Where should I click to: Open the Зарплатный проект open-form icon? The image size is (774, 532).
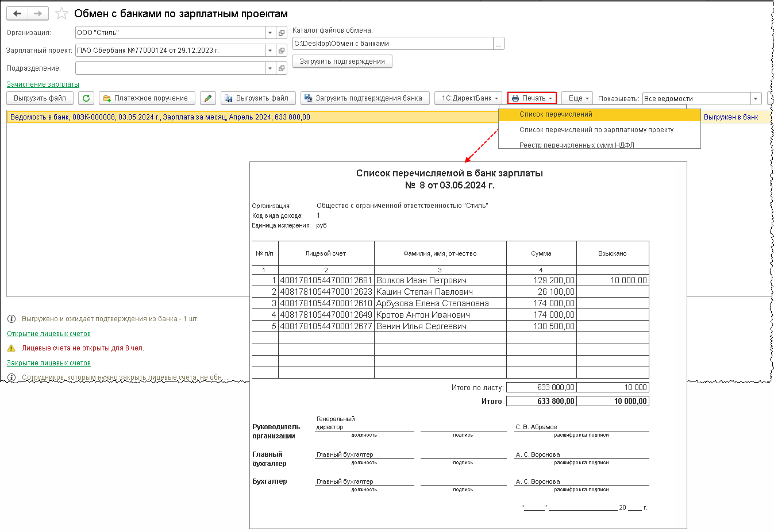[x=282, y=51]
